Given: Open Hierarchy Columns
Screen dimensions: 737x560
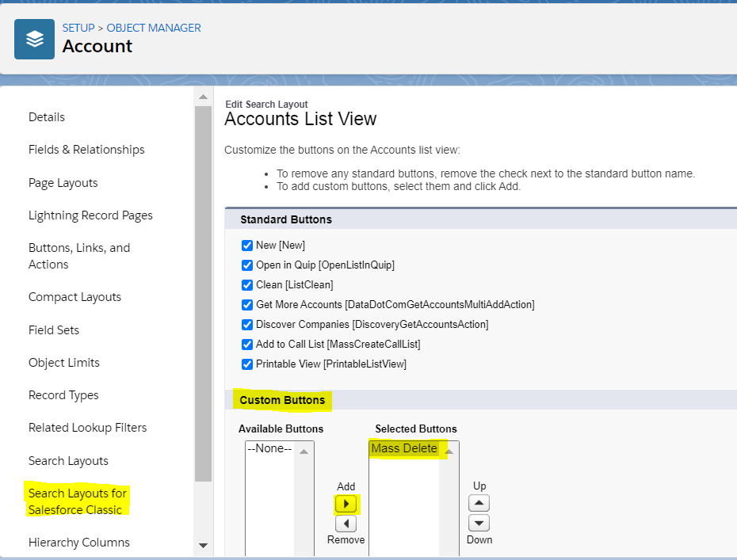Looking at the screenshot, I should coord(79,542).
